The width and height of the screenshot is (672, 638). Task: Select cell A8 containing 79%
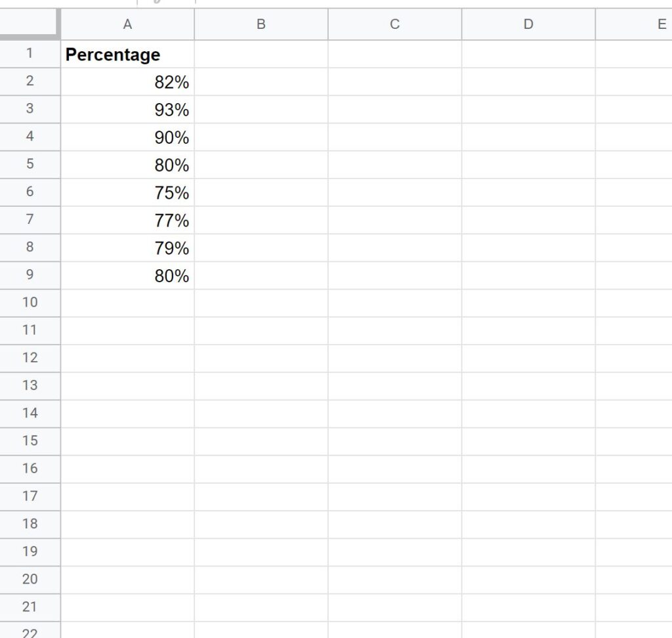point(128,248)
